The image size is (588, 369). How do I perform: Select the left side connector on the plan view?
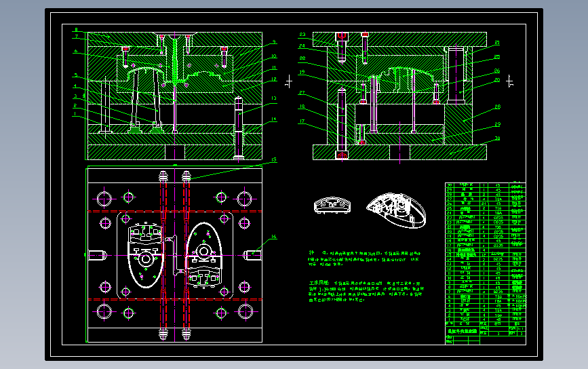click(98, 255)
